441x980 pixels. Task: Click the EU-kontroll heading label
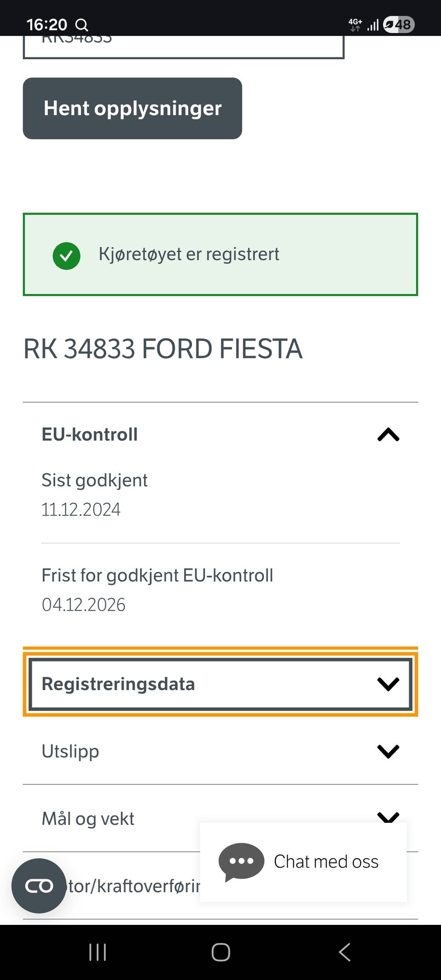click(x=90, y=435)
